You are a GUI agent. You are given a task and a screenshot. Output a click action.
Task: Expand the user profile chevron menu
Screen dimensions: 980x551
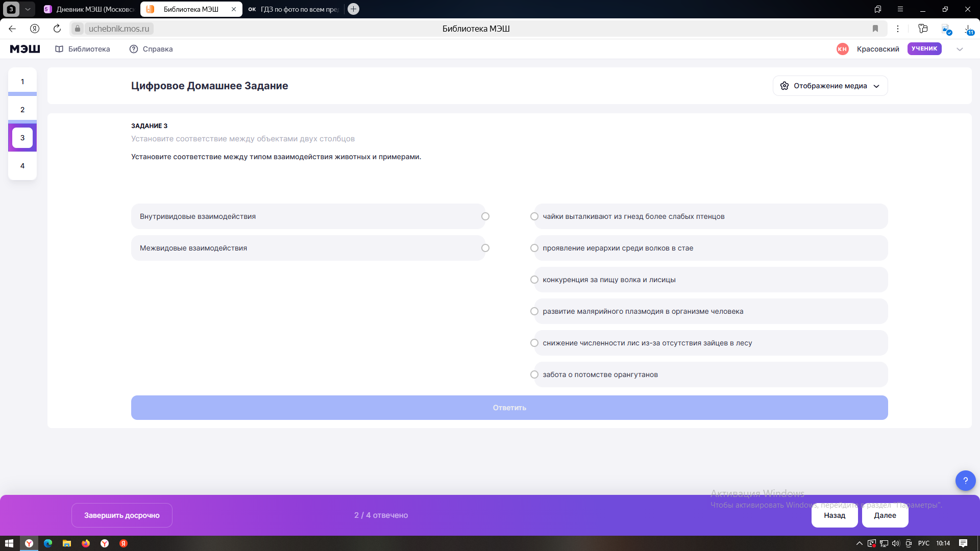click(960, 49)
